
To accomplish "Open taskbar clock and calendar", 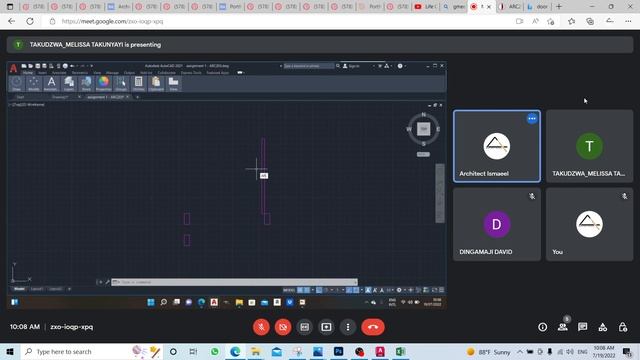I will pyautogui.click(x=604, y=351).
